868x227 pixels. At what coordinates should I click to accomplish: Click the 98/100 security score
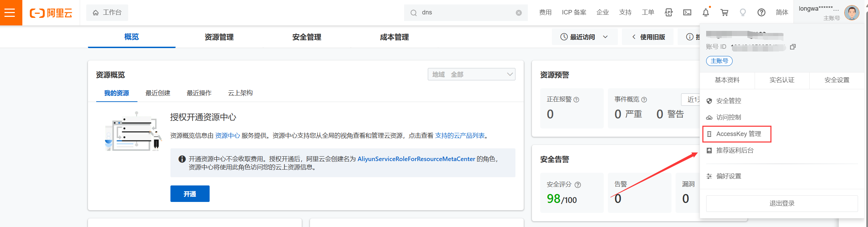562,199
